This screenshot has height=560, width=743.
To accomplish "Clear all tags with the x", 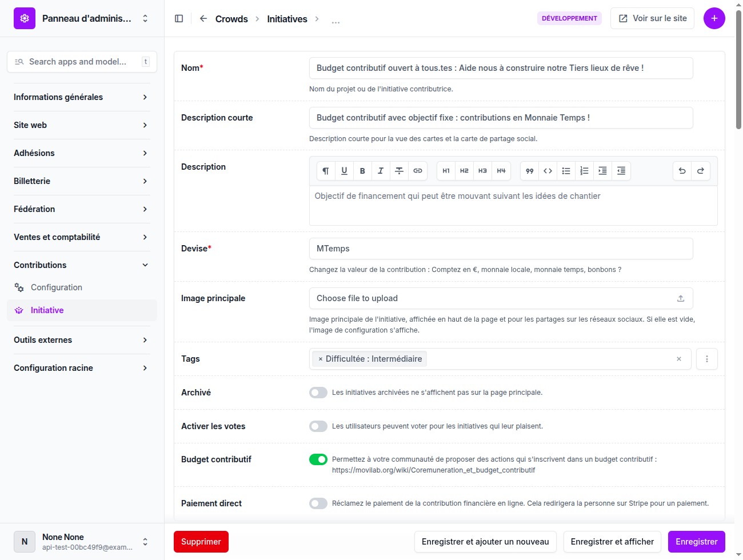I will [x=679, y=359].
